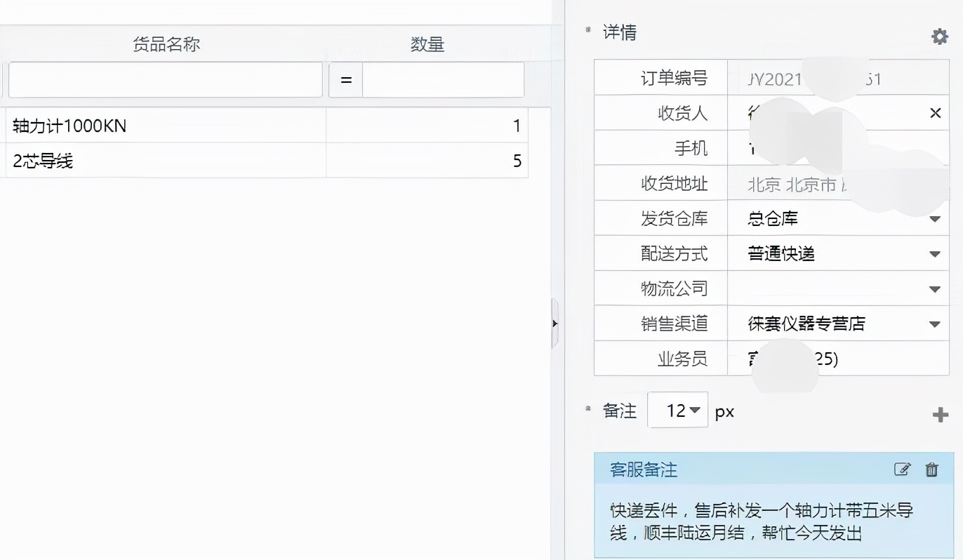This screenshot has width=963, height=560.
Task: Open the = comparison operator selector for 数量
Action: [x=345, y=80]
